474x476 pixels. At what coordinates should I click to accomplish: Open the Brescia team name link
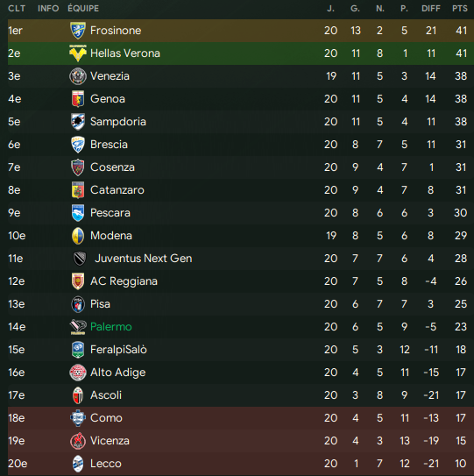[109, 145]
